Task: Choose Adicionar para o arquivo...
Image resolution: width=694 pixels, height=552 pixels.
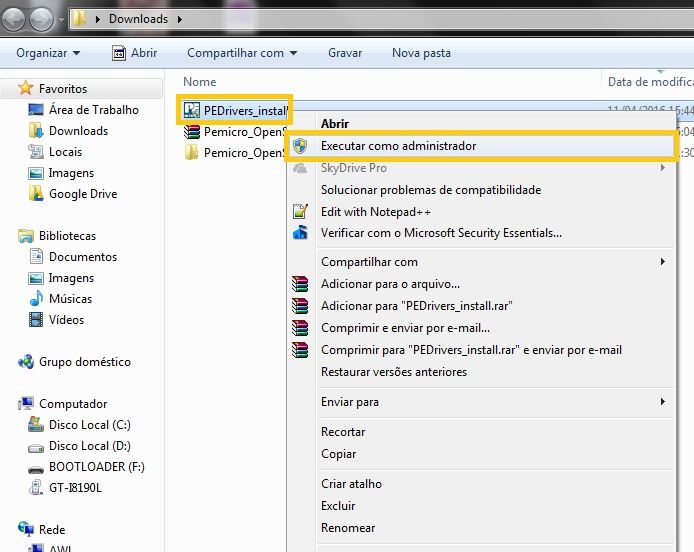Action: click(x=390, y=284)
